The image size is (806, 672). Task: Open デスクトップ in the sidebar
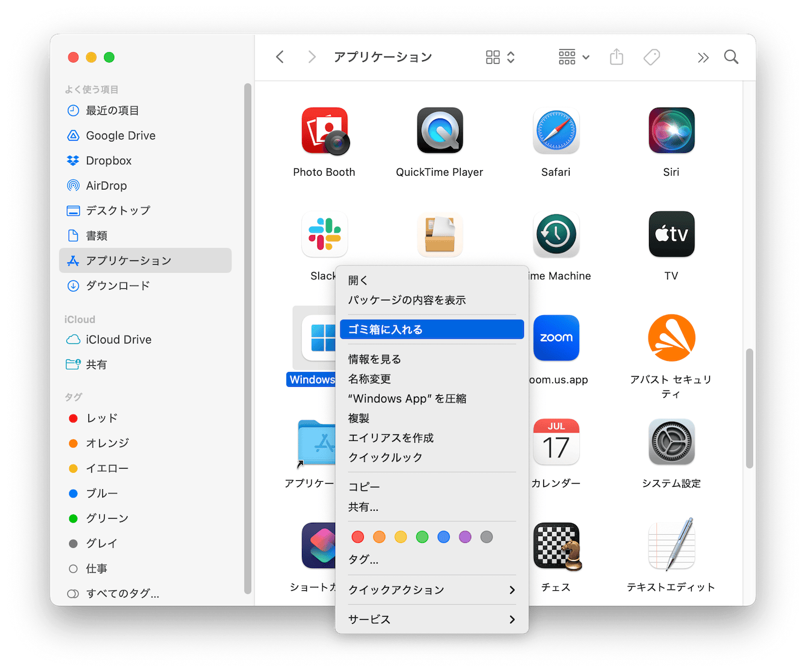(x=145, y=211)
